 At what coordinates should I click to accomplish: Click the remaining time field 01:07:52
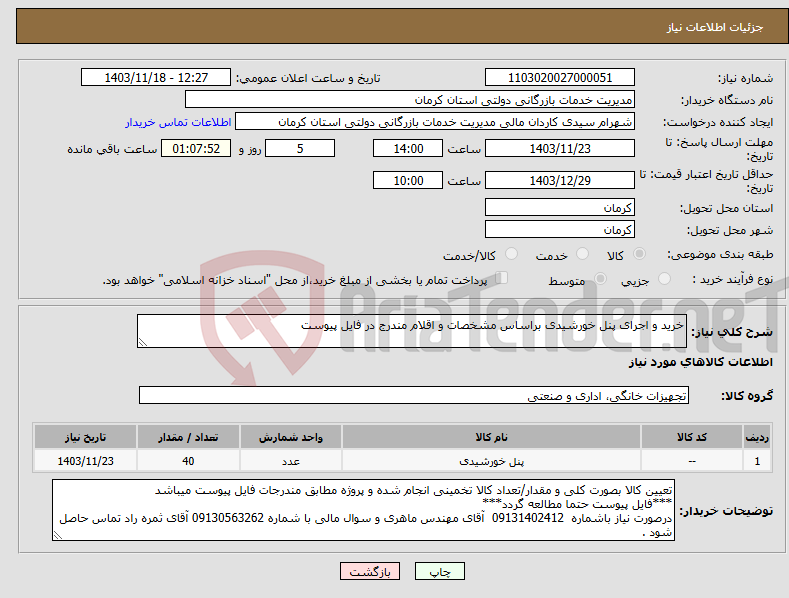(196, 148)
